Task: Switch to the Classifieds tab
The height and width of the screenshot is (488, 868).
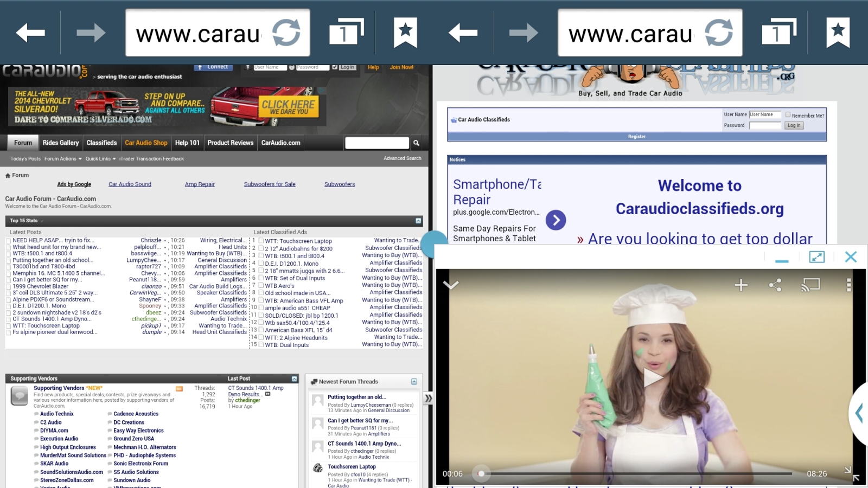Action: [x=101, y=143]
